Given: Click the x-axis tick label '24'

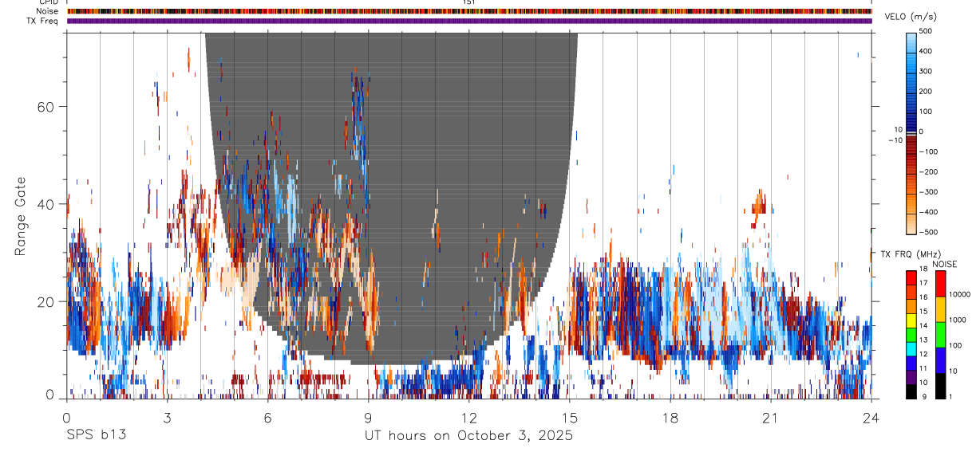Looking at the screenshot, I should pos(871,418).
